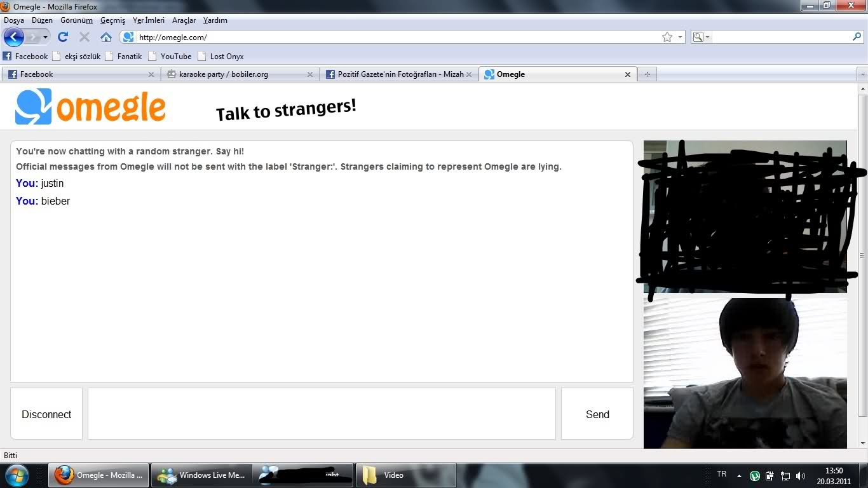Click the uTorrent tray icon
Screen dimensions: 868x488
pyautogui.click(x=755, y=475)
